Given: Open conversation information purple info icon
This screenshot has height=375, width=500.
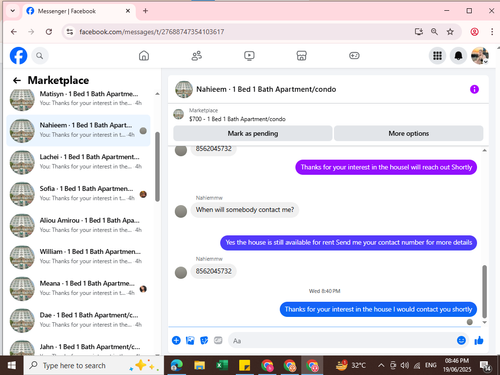Looking at the screenshot, I should pos(474,89).
